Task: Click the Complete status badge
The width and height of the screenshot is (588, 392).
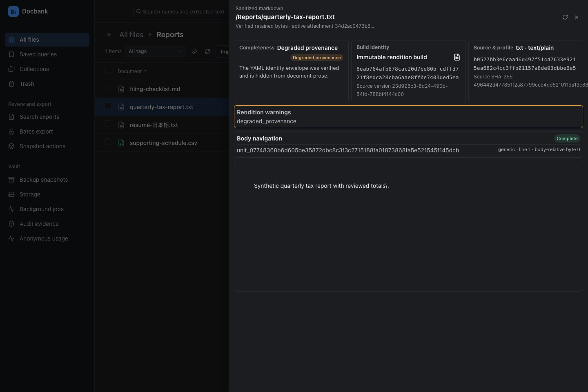Action: (567, 138)
